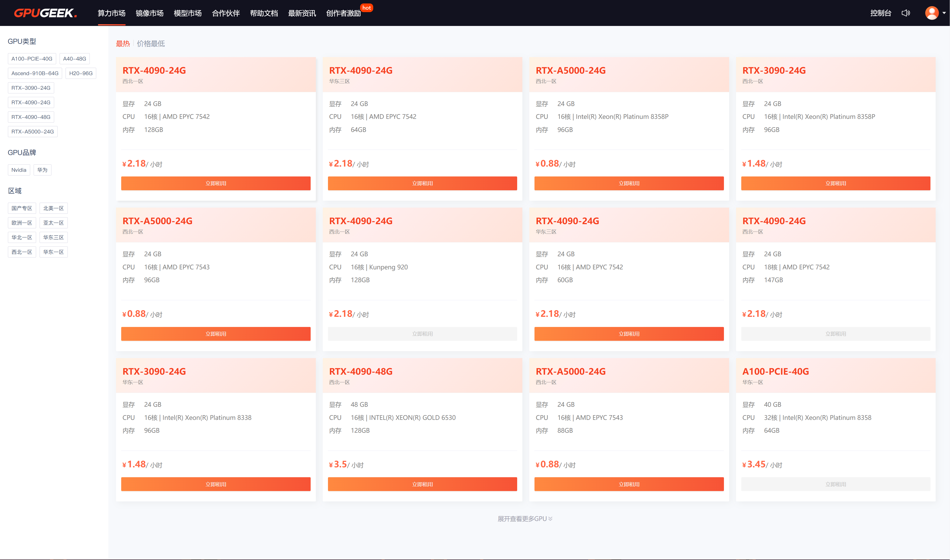
Task: Open RTX-4090-48G card title
Action: (x=361, y=372)
